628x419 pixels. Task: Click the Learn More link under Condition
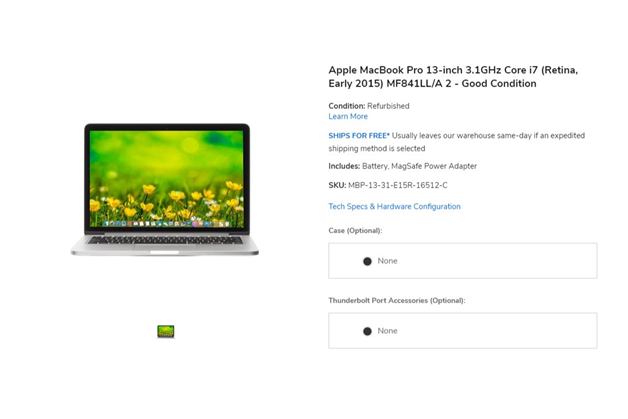(x=348, y=117)
